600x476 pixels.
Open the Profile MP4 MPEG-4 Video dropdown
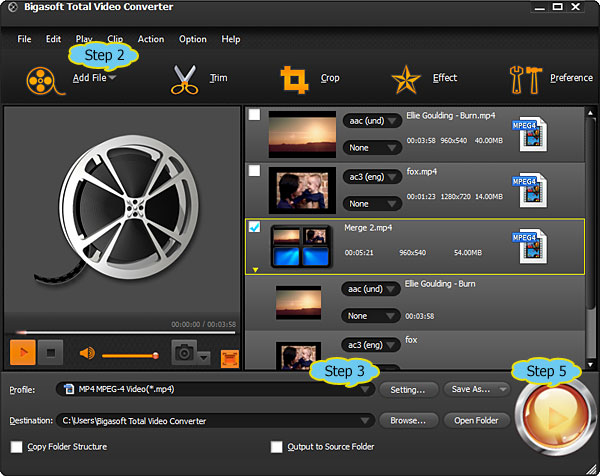(215, 389)
